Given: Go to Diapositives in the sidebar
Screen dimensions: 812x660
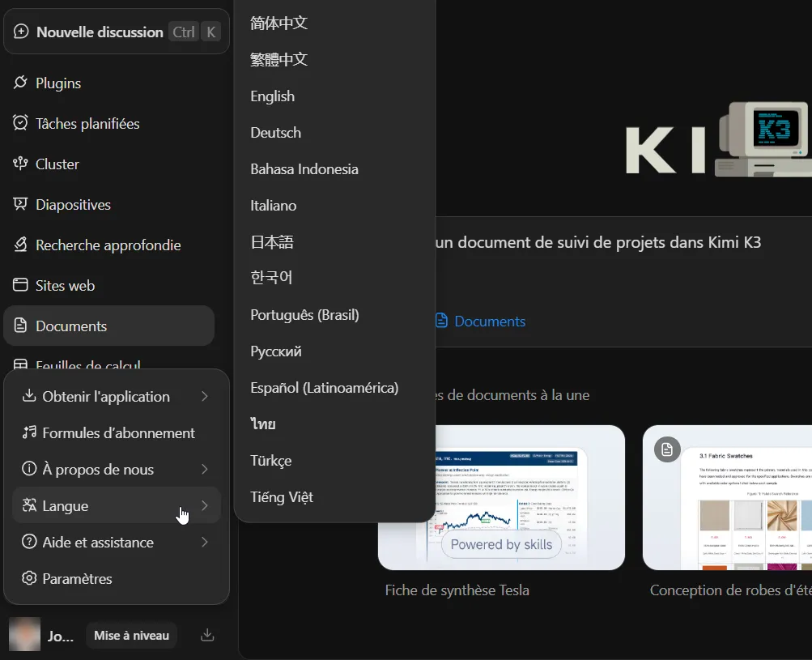Looking at the screenshot, I should click(x=108, y=204).
